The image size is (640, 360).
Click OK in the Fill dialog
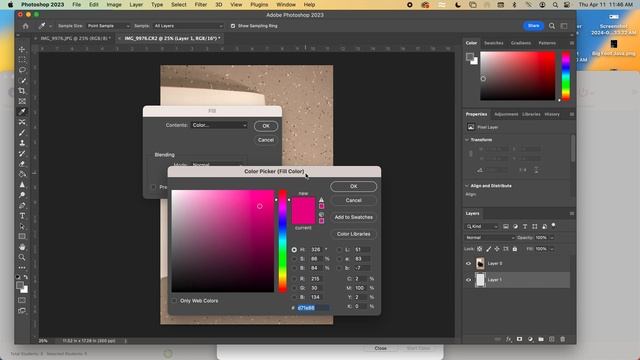pos(266,126)
